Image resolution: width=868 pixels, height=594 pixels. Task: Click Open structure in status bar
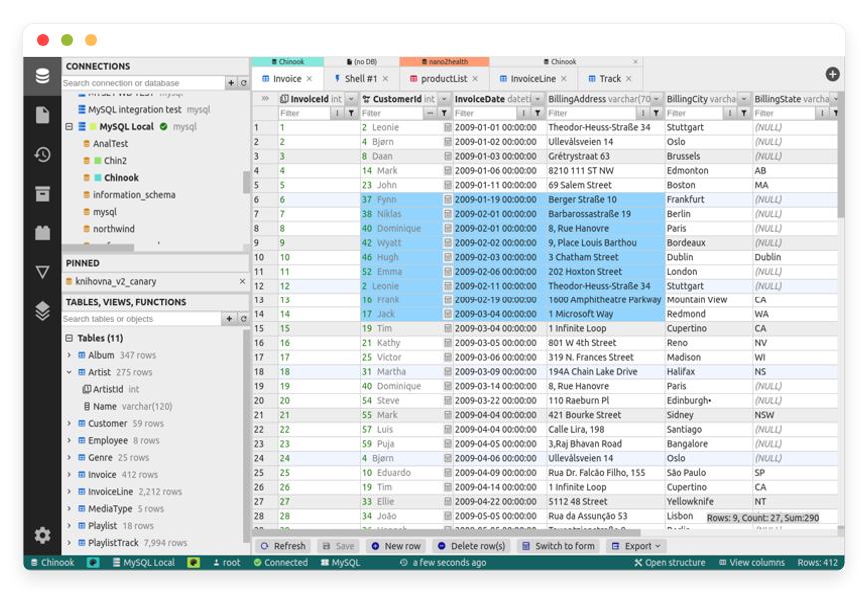click(x=669, y=563)
